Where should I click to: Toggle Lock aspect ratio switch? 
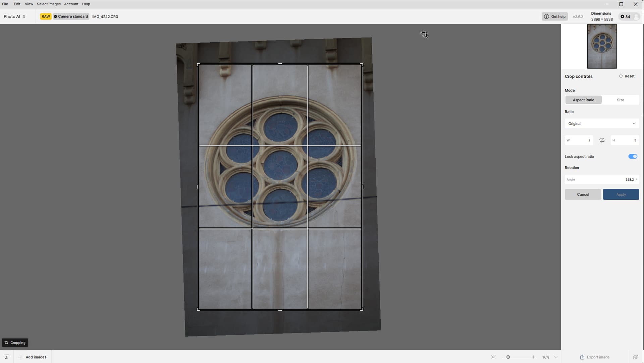[x=633, y=157]
